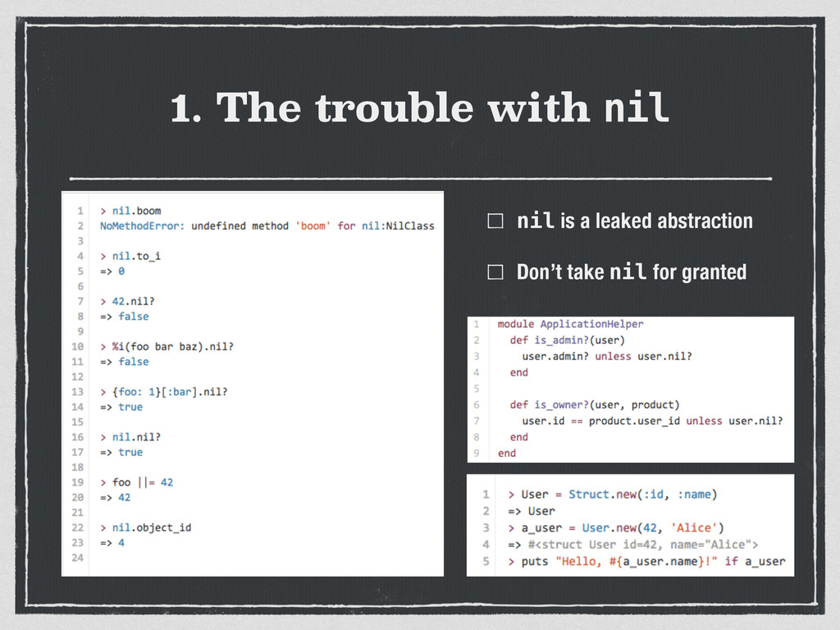The image size is (840, 630).
Task: Click the code line '> nil.to_i'
Action: click(x=130, y=256)
